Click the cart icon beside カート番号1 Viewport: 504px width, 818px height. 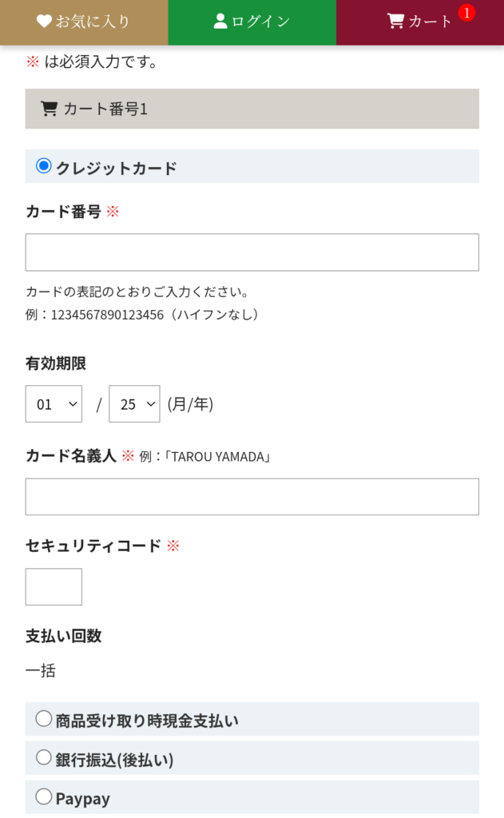coord(49,109)
